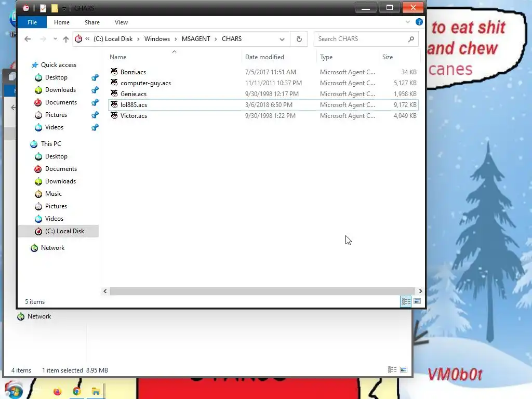Open Chrome from the taskbar
This screenshot has width=532, height=399.
point(77,392)
